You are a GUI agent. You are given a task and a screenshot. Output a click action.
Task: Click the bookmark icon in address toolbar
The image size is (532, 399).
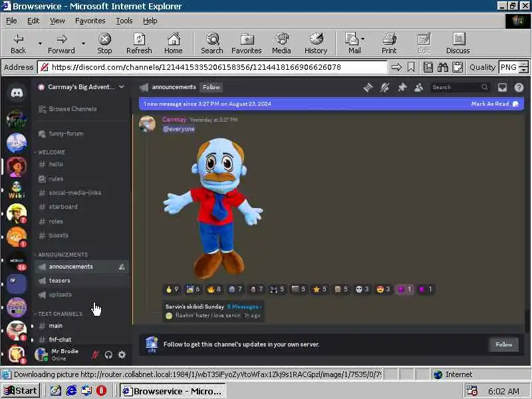411,67
